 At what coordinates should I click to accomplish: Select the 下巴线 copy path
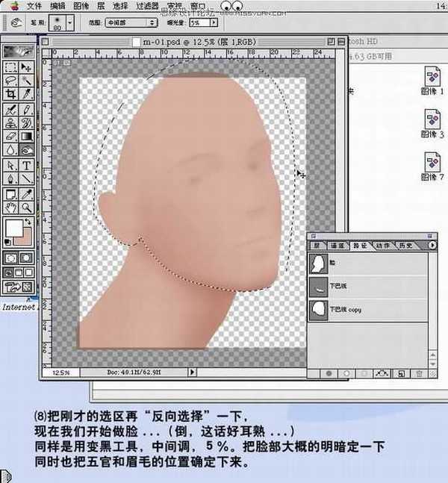pyautogui.click(x=343, y=309)
